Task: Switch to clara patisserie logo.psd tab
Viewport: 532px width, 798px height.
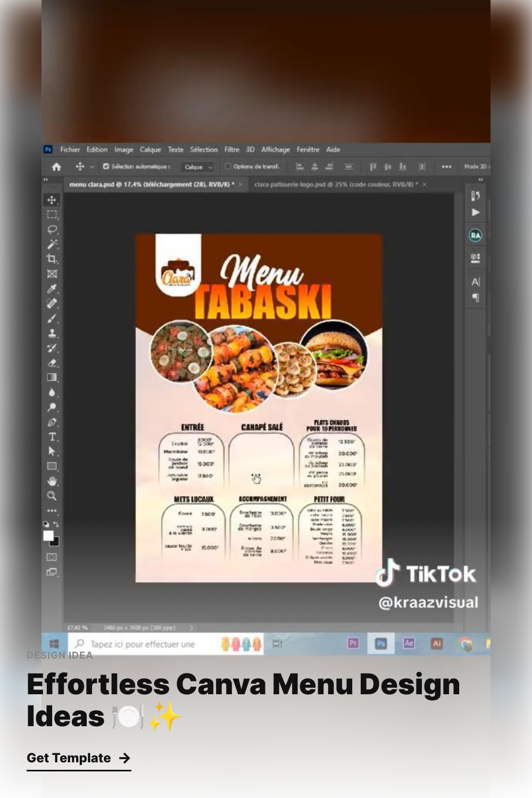Action: [336, 185]
